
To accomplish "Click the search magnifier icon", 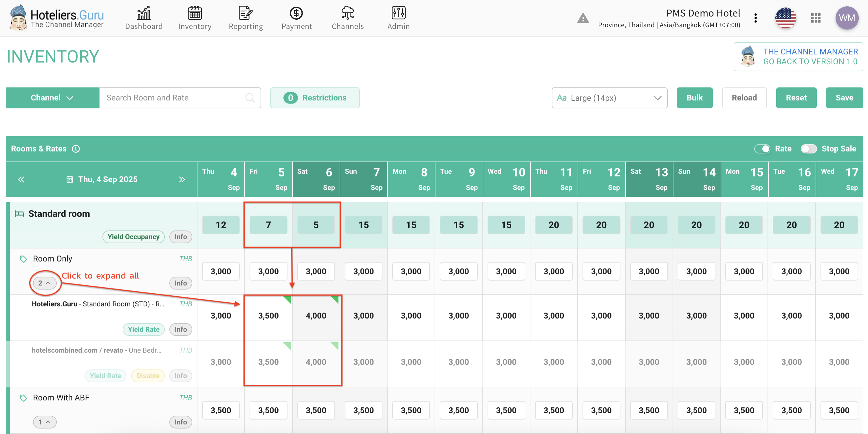I will click(250, 98).
